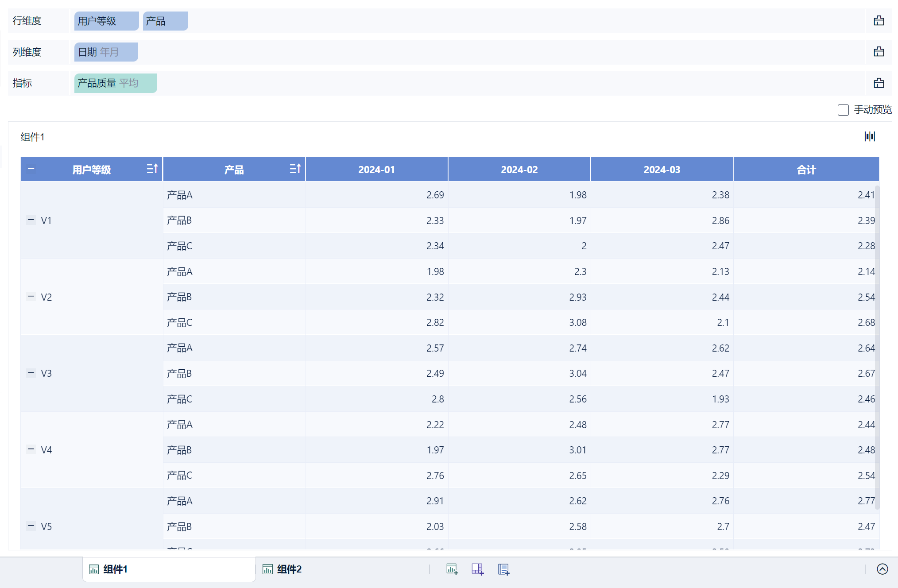The width and height of the screenshot is (898, 588).
Task: Click the add dashboard icon
Action: [x=477, y=569]
